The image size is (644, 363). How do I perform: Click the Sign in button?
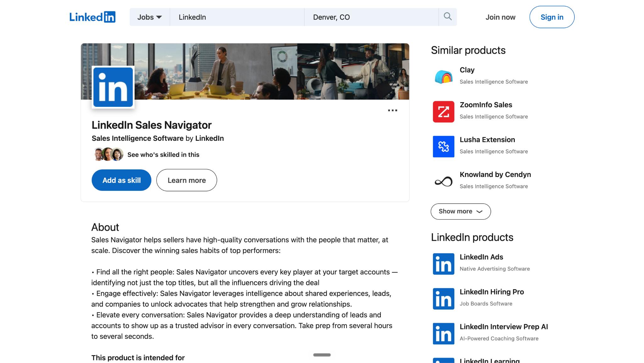tap(552, 17)
